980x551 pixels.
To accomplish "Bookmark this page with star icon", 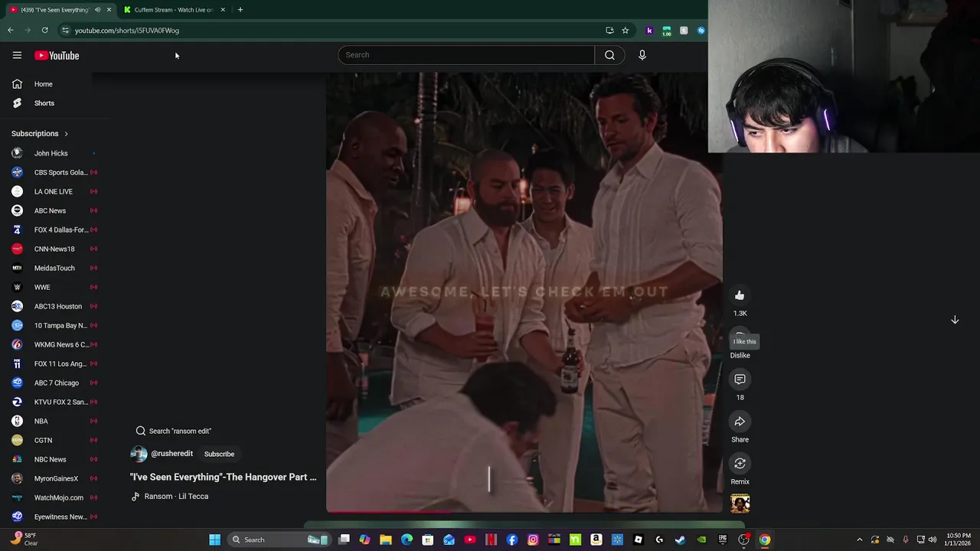I will pos(626,31).
